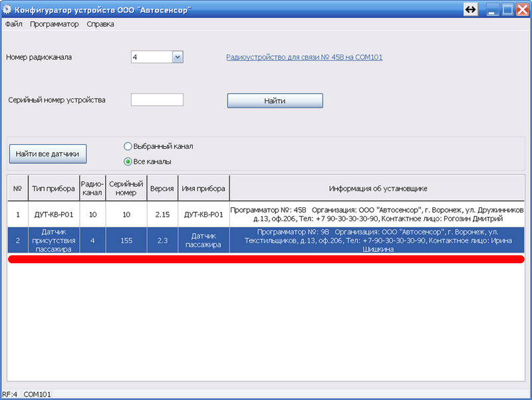Screen dimensions: 532x400
Task: Click the 'Найти' button
Action: (x=275, y=101)
